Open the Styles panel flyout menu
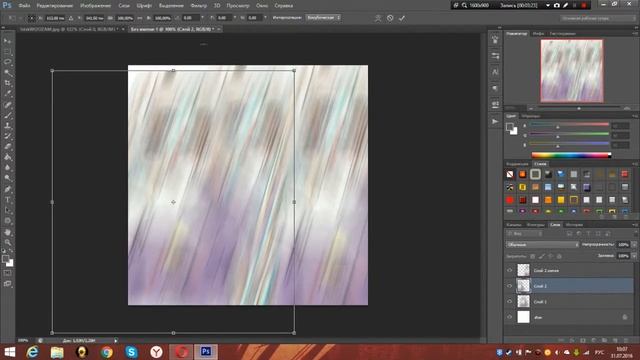640x360 pixels. pos(635,164)
